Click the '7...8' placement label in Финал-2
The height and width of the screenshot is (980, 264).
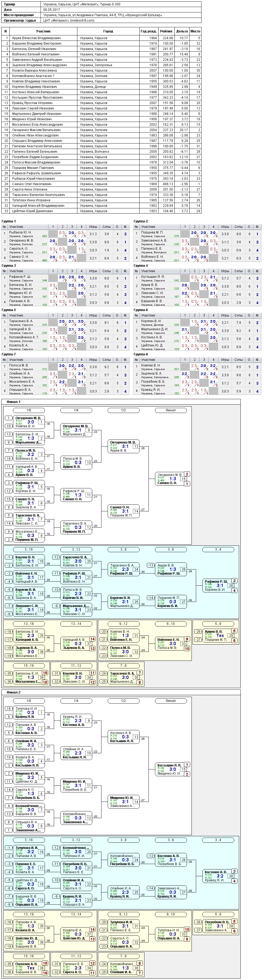pos(123,956)
